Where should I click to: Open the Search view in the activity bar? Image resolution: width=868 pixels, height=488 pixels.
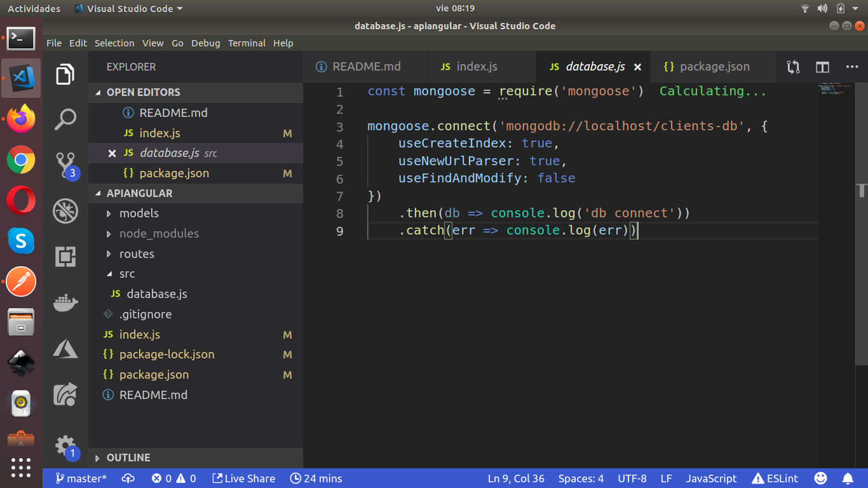65,119
